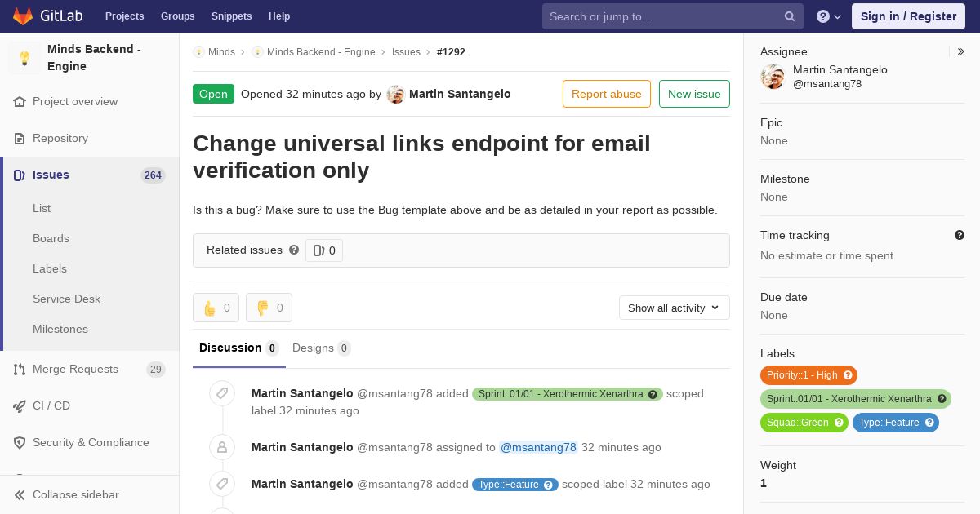Viewport: 980px width, 514px height.
Task: Click the Open status badge
Action: pos(213,94)
